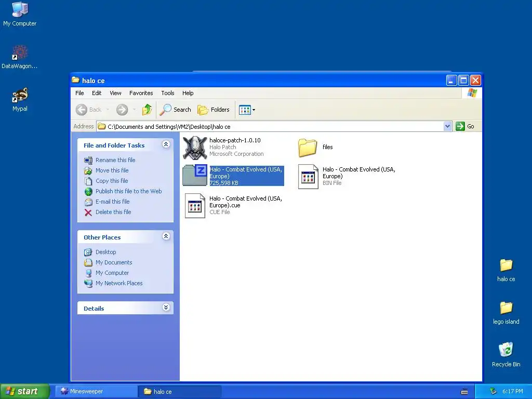Screen dimensions: 532x399
Task: Open the Tools menu
Action: [168, 93]
